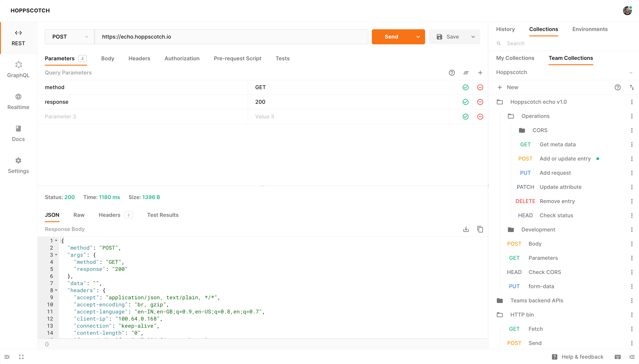Click the pane resize handle above the Status line
The width and height of the screenshot is (639, 364).
click(262, 186)
